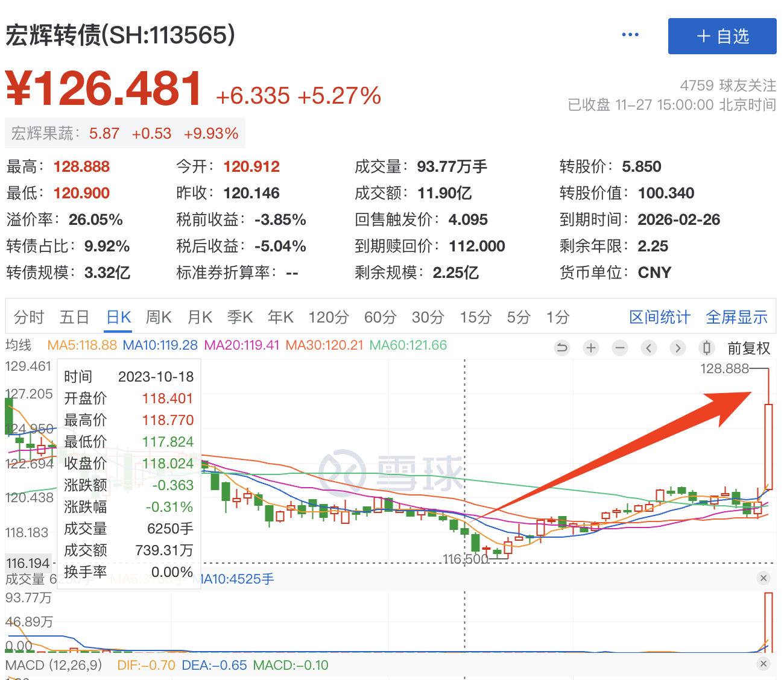Select the 周K weekly chart tab
Viewport: 784px width, 680px height.
coord(159,317)
